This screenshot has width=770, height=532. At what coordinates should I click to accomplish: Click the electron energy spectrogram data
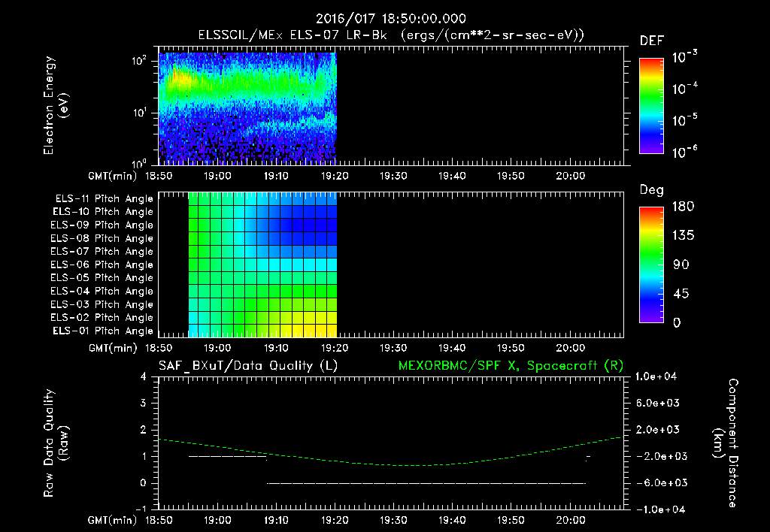(247, 108)
